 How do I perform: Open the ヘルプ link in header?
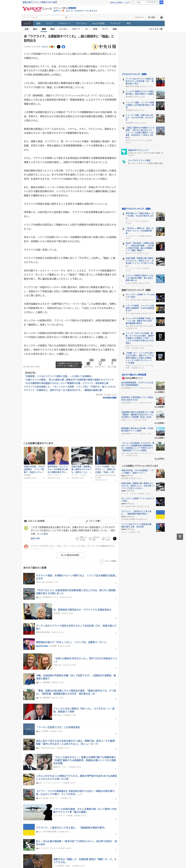point(127,2)
